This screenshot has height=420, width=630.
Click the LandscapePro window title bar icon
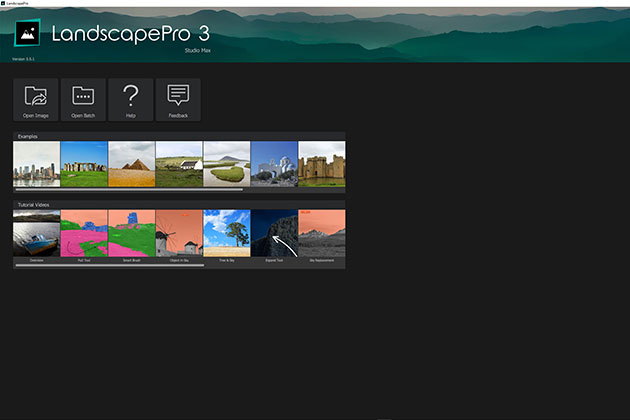pos(3,3)
